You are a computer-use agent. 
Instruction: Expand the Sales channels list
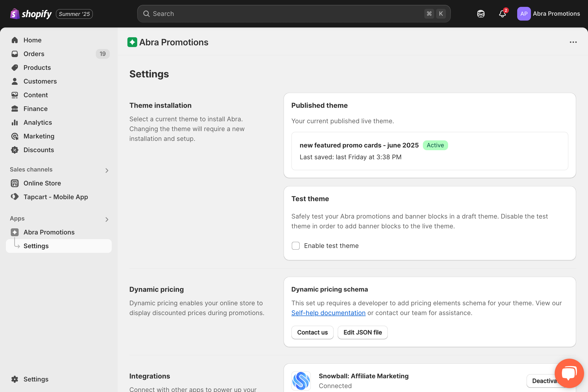click(x=107, y=170)
